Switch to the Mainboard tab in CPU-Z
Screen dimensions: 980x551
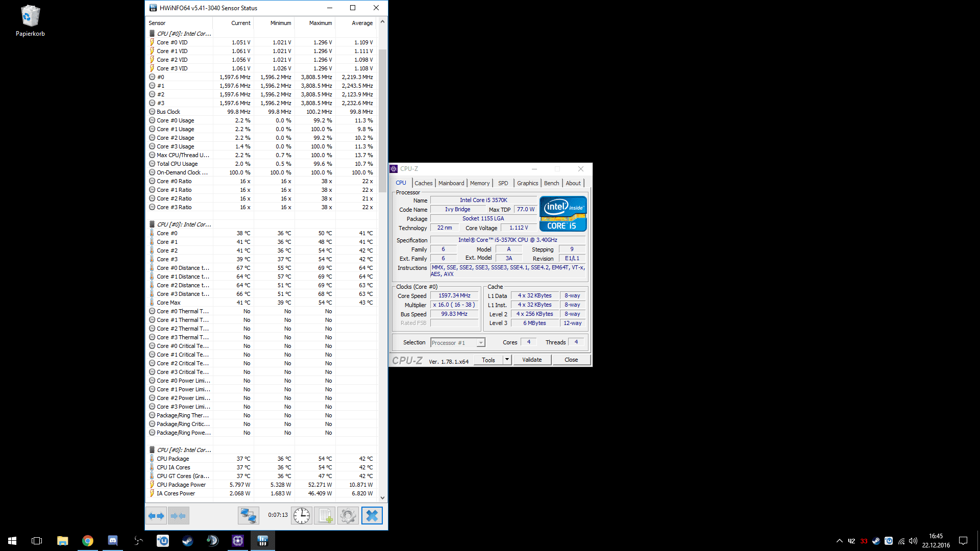(x=451, y=183)
